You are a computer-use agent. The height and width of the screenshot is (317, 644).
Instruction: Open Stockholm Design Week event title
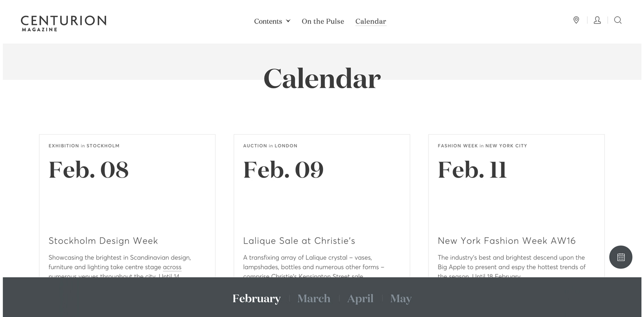click(x=103, y=240)
